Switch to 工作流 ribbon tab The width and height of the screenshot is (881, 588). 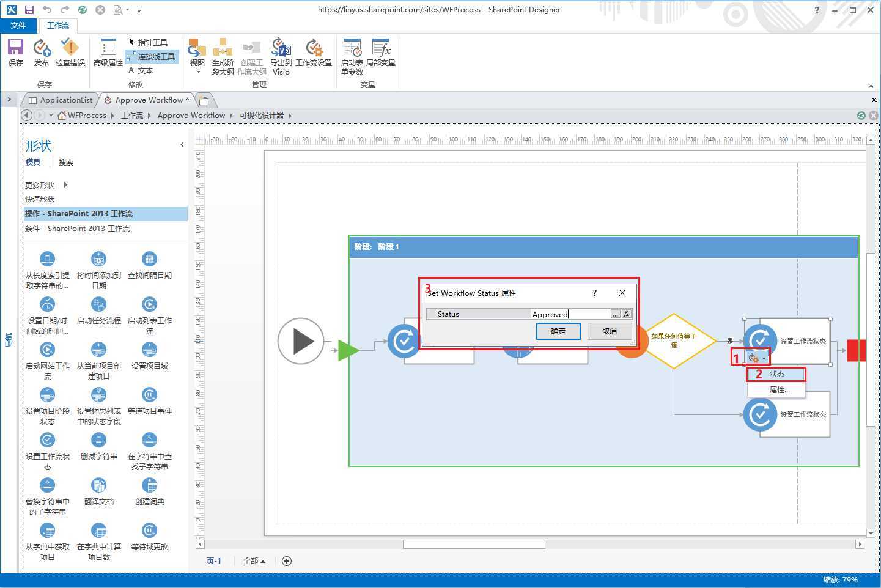pyautogui.click(x=58, y=25)
